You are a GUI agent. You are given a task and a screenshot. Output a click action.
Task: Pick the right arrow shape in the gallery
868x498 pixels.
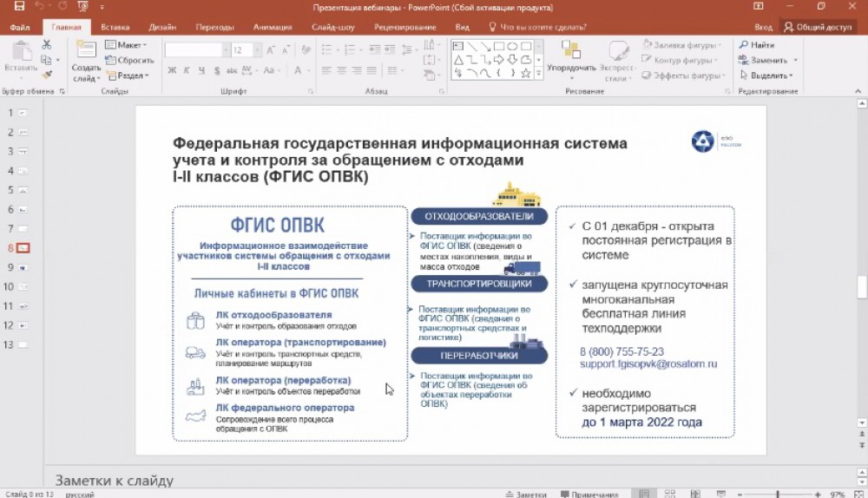499,60
